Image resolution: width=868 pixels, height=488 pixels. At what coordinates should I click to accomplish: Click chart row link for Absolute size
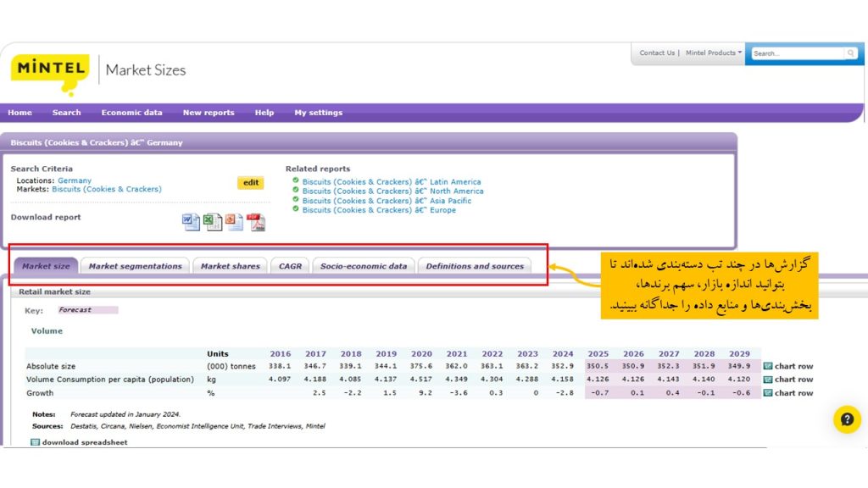[x=793, y=366]
